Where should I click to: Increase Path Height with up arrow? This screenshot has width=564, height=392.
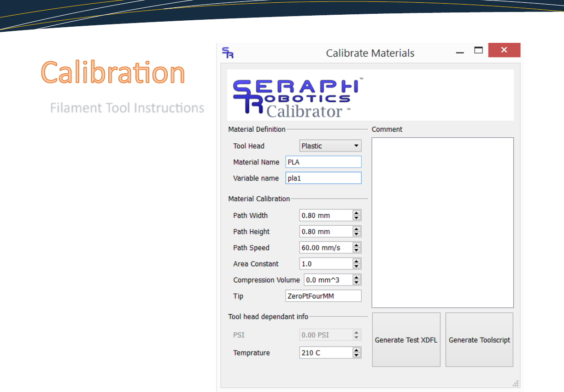coord(357,229)
